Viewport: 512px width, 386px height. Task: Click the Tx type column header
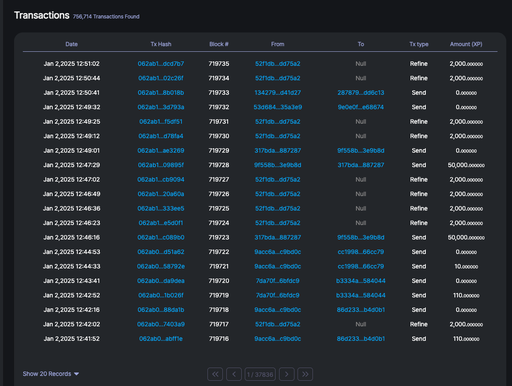(419, 44)
